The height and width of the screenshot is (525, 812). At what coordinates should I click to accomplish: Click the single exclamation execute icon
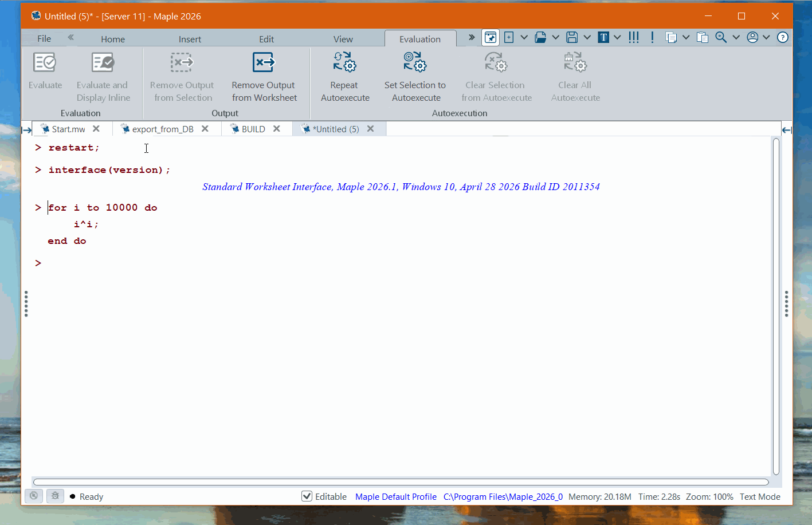652,38
